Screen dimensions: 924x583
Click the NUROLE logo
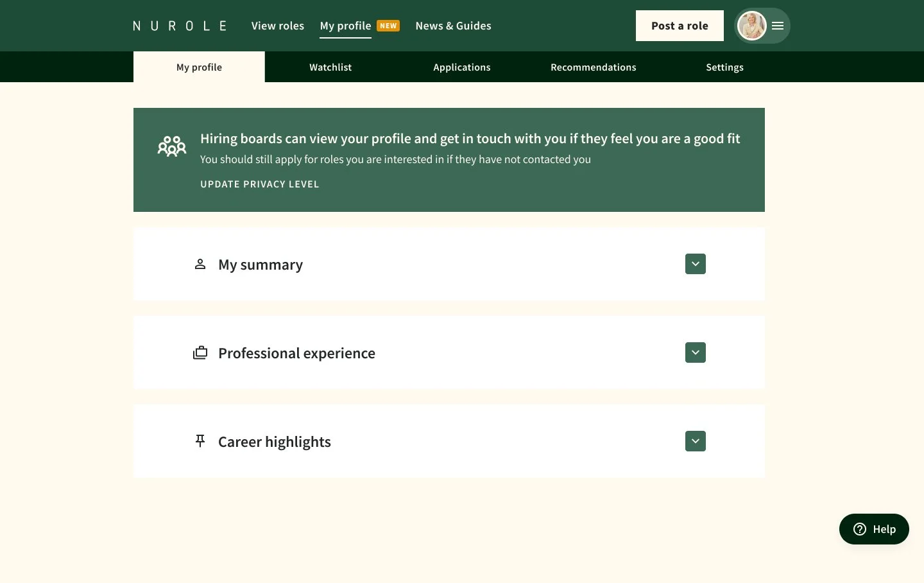(x=180, y=26)
